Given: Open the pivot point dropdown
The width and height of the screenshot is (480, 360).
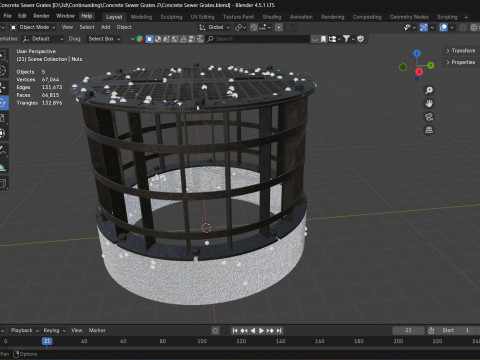Looking at the screenshot, I should coord(241,27).
